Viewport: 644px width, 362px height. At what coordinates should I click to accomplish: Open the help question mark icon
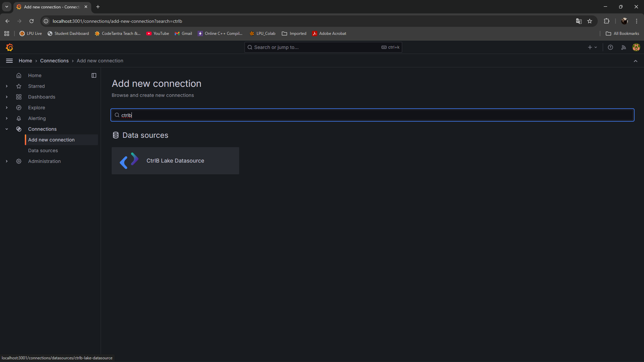tap(610, 47)
